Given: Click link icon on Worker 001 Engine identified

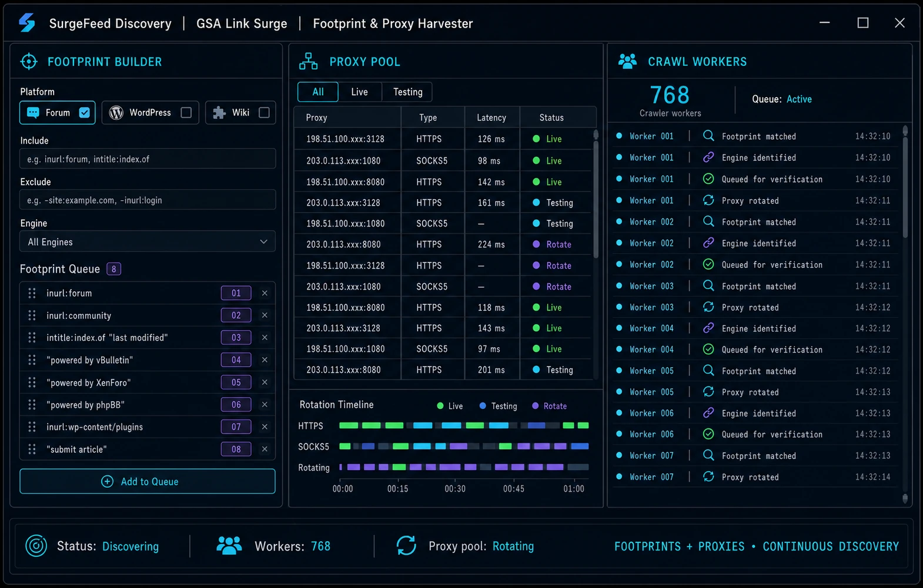Looking at the screenshot, I should coord(709,157).
